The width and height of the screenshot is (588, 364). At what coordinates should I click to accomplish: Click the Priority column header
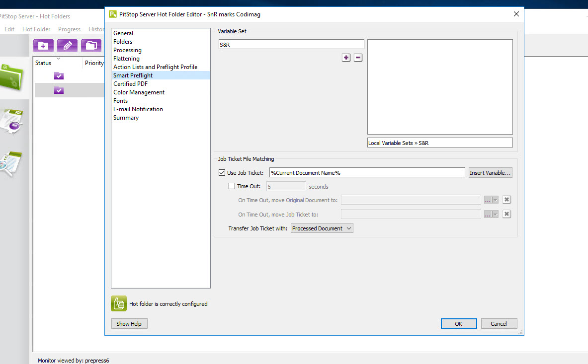[94, 63]
